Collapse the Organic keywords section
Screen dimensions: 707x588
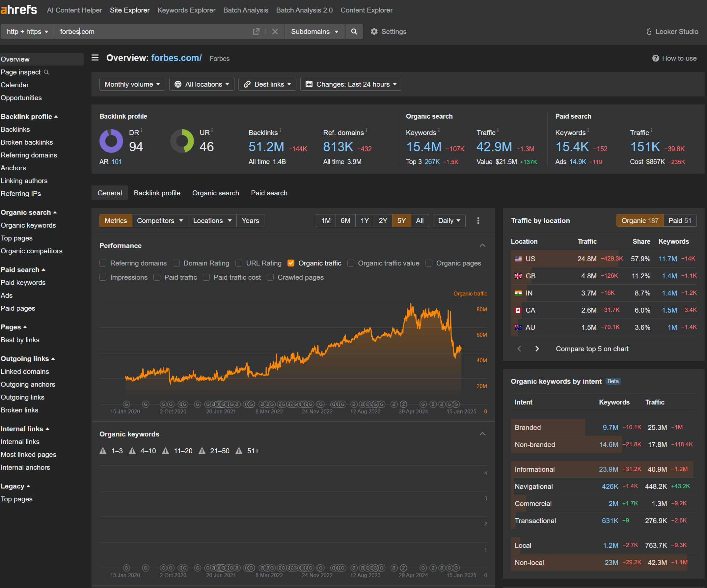[482, 434]
